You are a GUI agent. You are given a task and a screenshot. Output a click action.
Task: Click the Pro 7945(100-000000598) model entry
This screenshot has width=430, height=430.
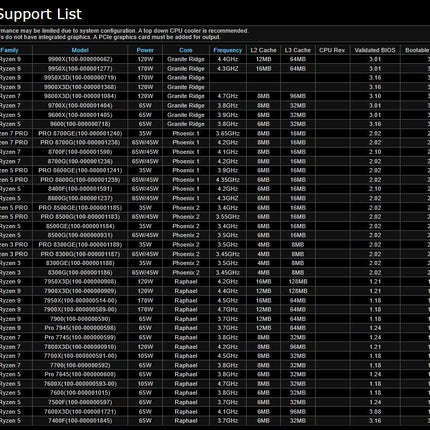tap(80, 328)
